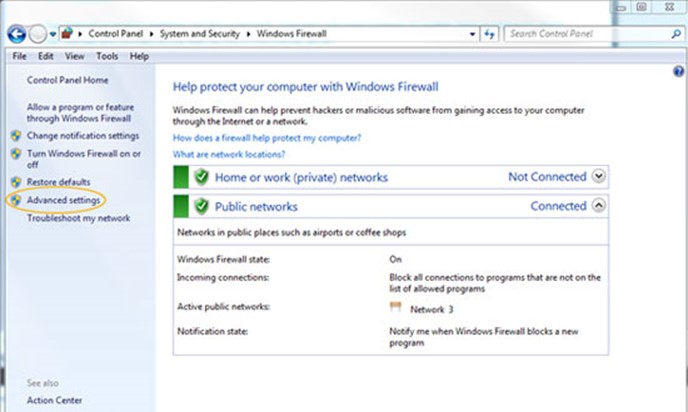Expand the Home or work networks section

598,176
